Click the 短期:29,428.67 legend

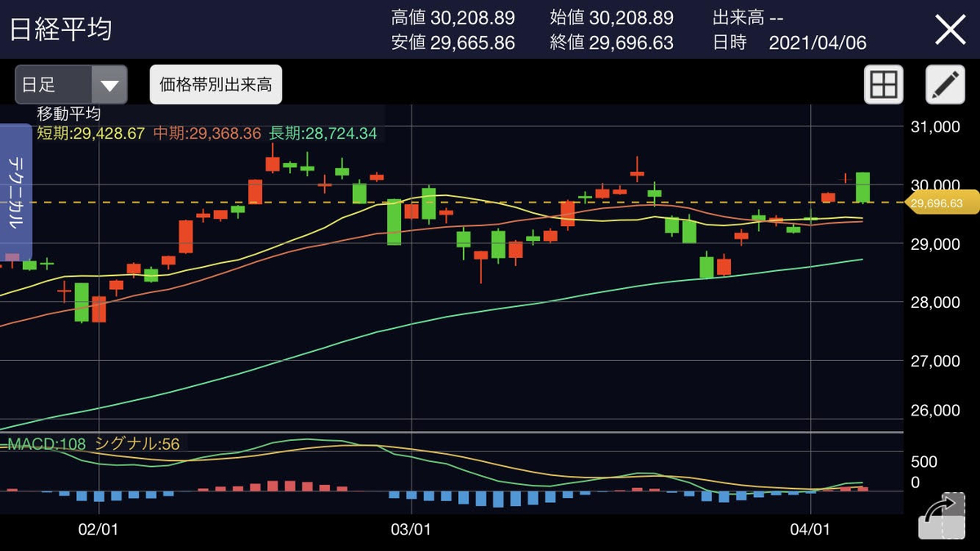pyautogui.click(x=91, y=132)
